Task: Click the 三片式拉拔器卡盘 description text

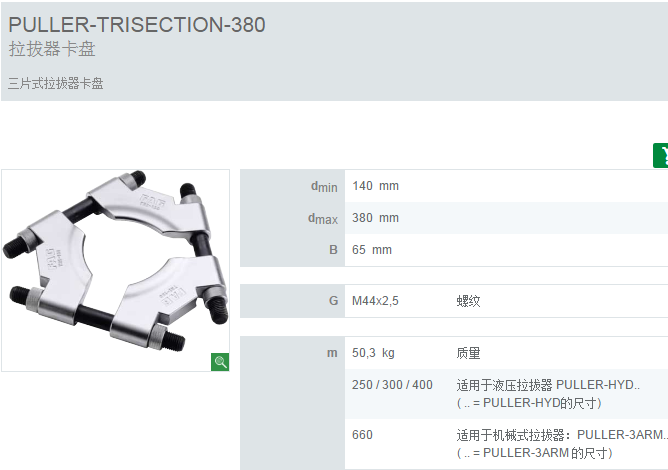Action: tap(56, 83)
